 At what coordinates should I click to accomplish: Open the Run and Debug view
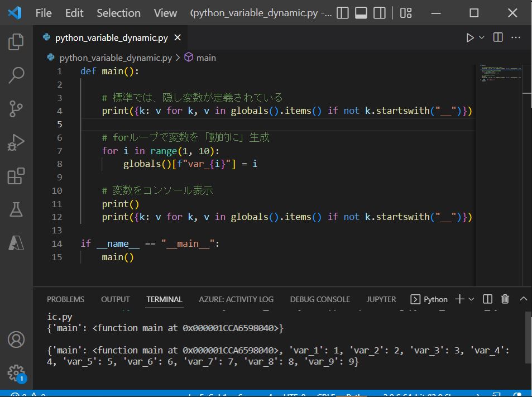(x=16, y=142)
